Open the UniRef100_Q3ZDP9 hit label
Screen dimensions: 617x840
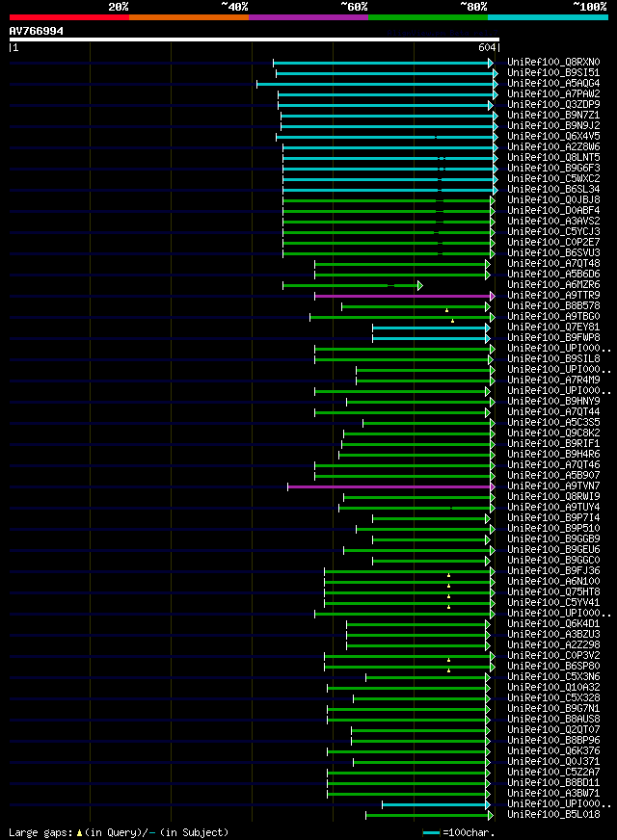[553, 104]
